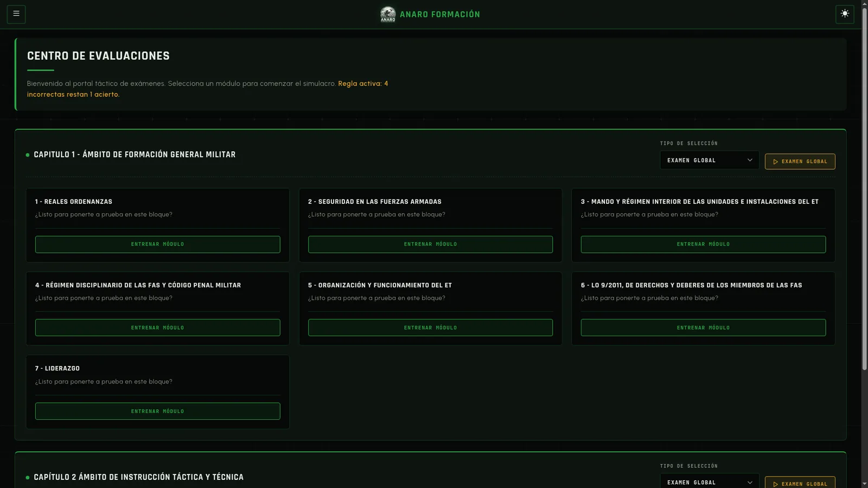Click 'Capítulo 2 Ámbito de Instrucción Táctica' heading
The height and width of the screenshot is (488, 868).
(138, 477)
